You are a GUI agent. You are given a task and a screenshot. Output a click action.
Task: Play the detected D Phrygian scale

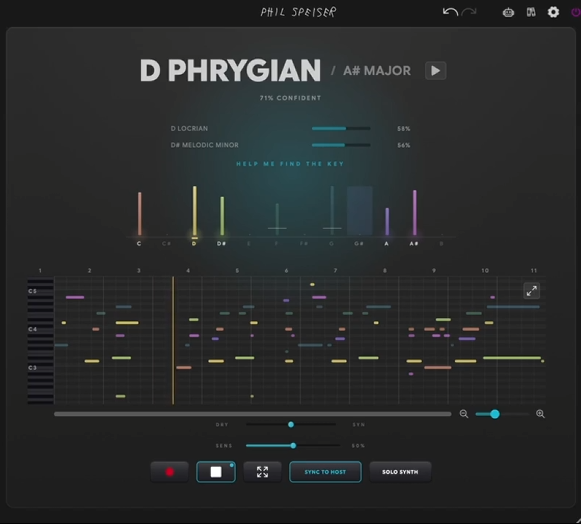coord(435,70)
